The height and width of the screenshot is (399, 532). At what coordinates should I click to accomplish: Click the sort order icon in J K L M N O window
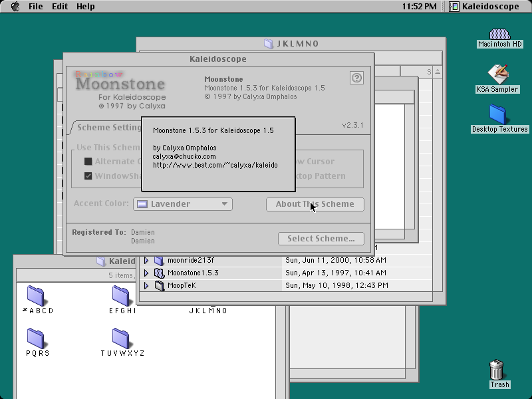click(x=438, y=72)
